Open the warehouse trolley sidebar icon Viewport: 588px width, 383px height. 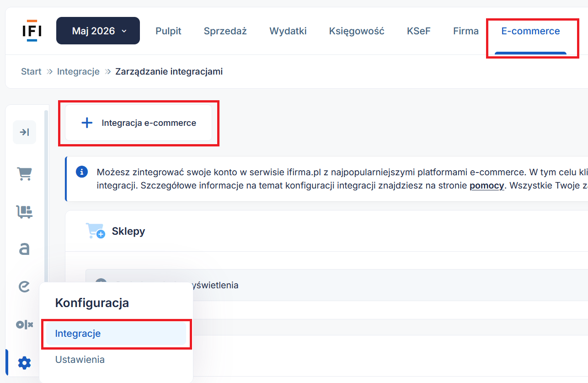click(24, 211)
